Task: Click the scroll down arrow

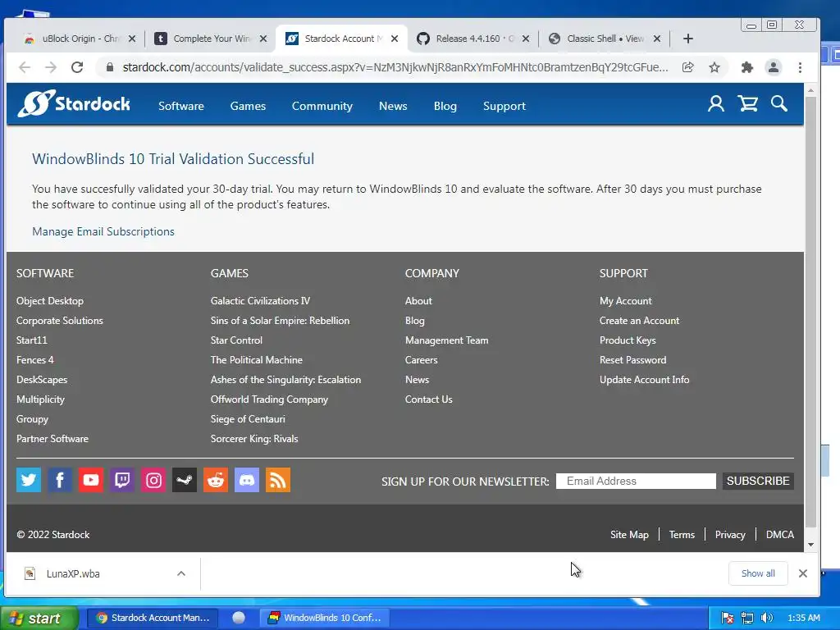Action: tap(810, 545)
